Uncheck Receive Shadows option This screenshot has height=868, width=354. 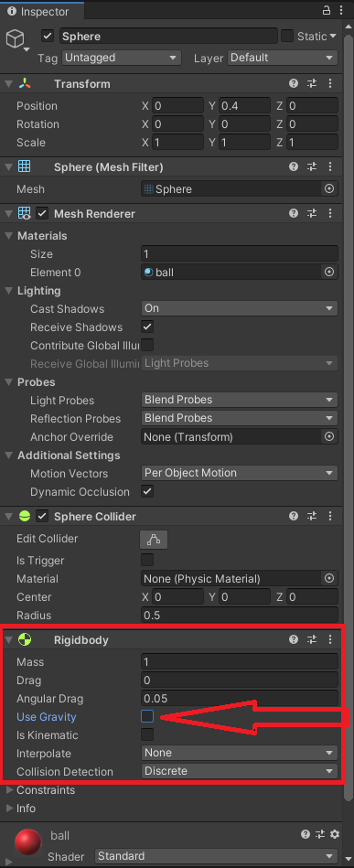click(147, 327)
